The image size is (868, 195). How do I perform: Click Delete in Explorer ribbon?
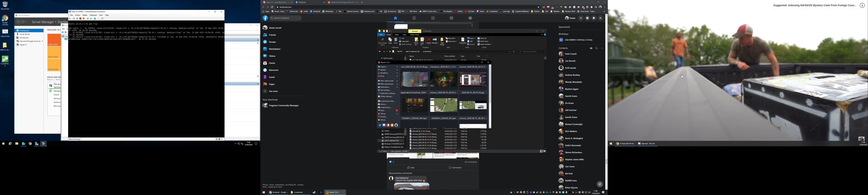429,41
